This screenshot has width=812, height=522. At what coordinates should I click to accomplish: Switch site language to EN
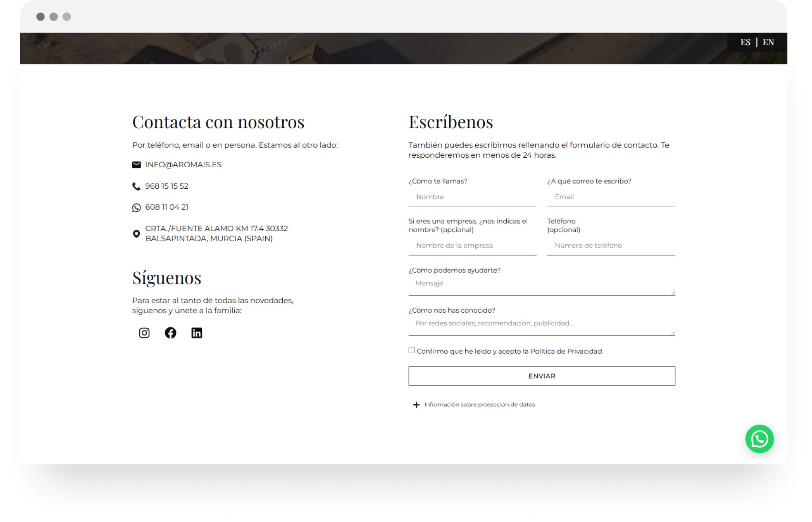coord(768,42)
